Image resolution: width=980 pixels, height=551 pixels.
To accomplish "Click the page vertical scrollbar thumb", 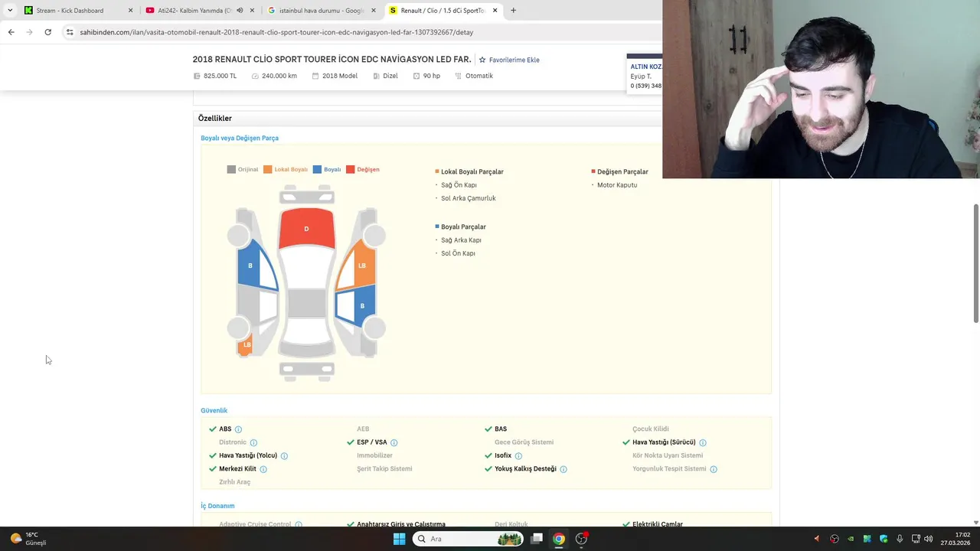I will [x=975, y=263].
